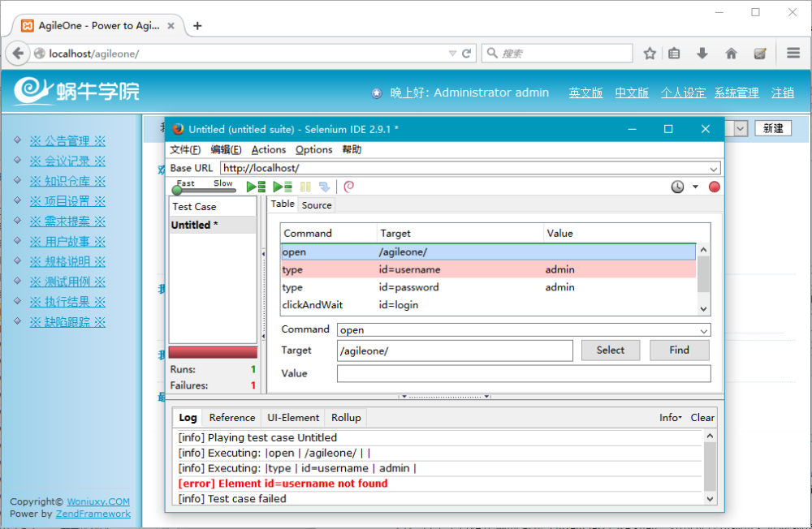
Task: Click the Firefox search box
Action: click(557, 54)
